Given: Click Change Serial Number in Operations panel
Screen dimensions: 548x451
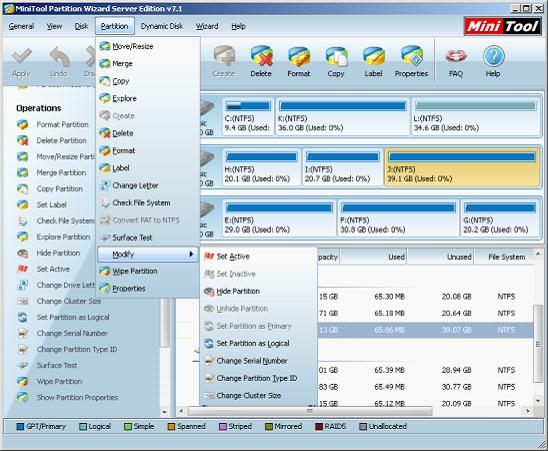Looking at the screenshot, I should (72, 334).
